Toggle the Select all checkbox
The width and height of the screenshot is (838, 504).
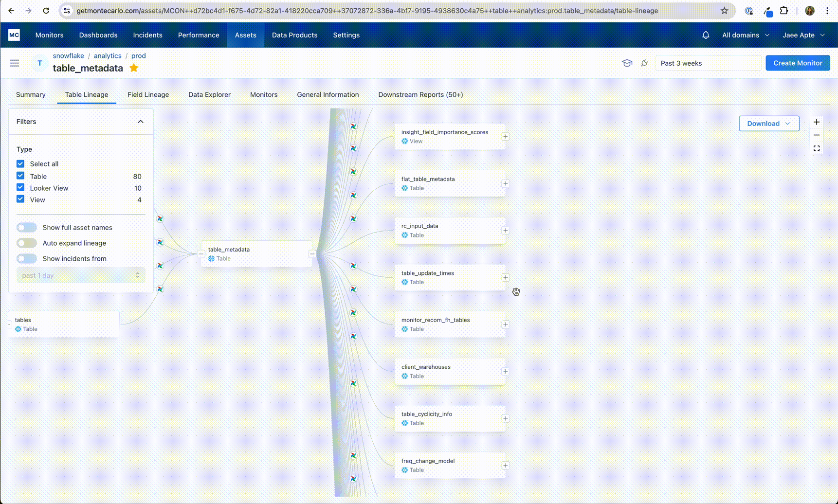click(x=20, y=164)
